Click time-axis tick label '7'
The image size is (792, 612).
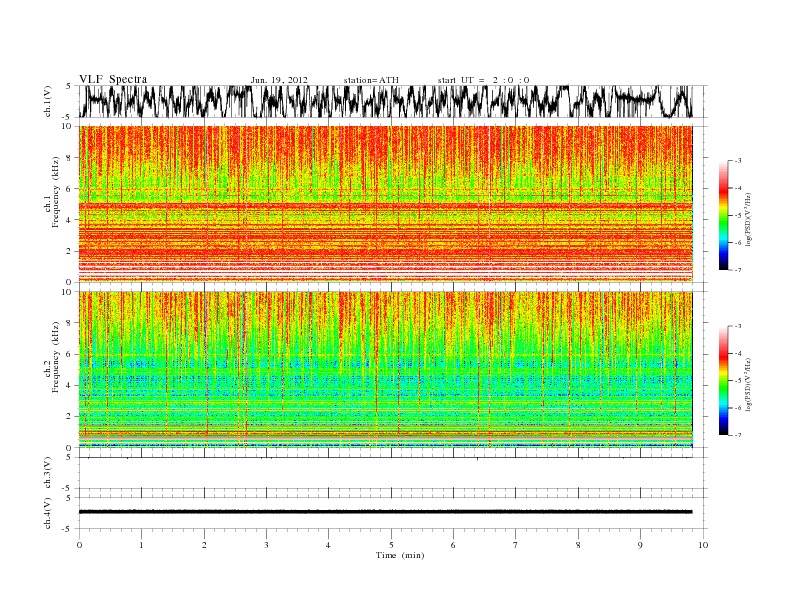pyautogui.click(x=516, y=545)
